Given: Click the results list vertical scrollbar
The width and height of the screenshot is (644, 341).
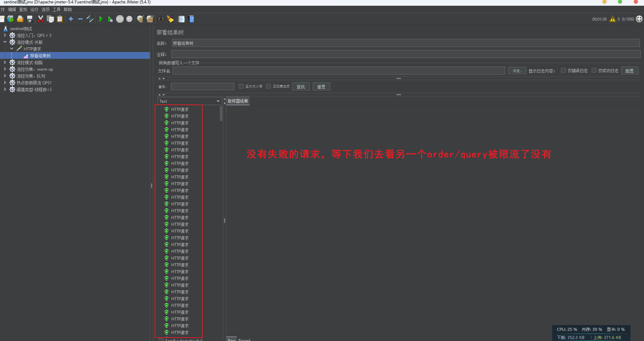Looking at the screenshot, I should coord(221,114).
